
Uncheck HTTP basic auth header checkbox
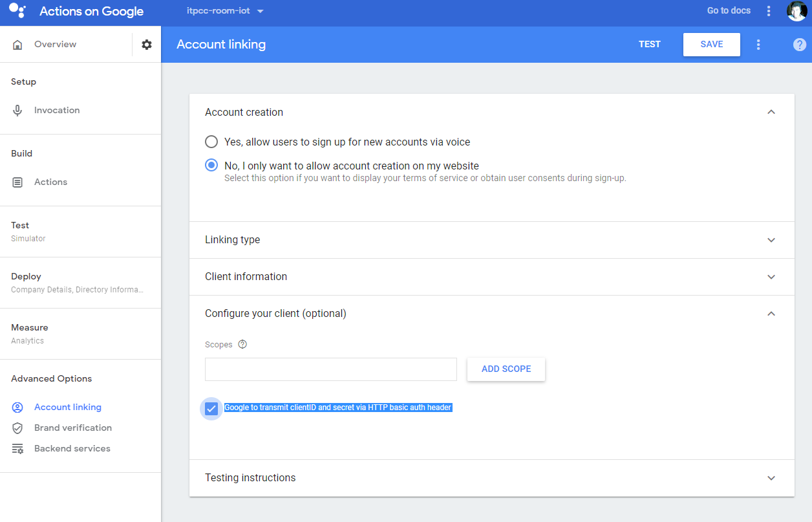(211, 409)
